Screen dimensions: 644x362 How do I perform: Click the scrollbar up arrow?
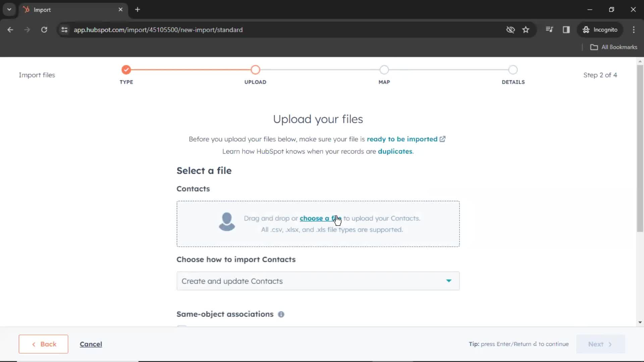[640, 61]
